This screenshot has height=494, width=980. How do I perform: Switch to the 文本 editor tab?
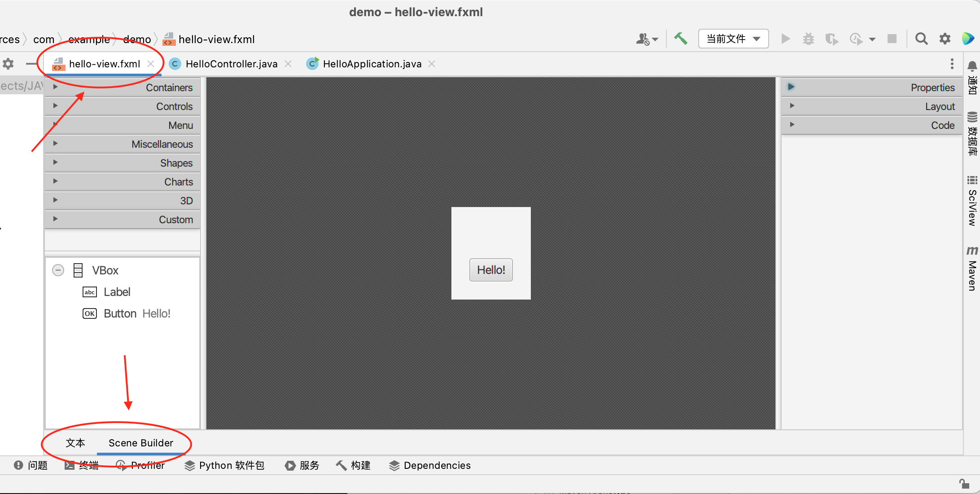point(75,443)
